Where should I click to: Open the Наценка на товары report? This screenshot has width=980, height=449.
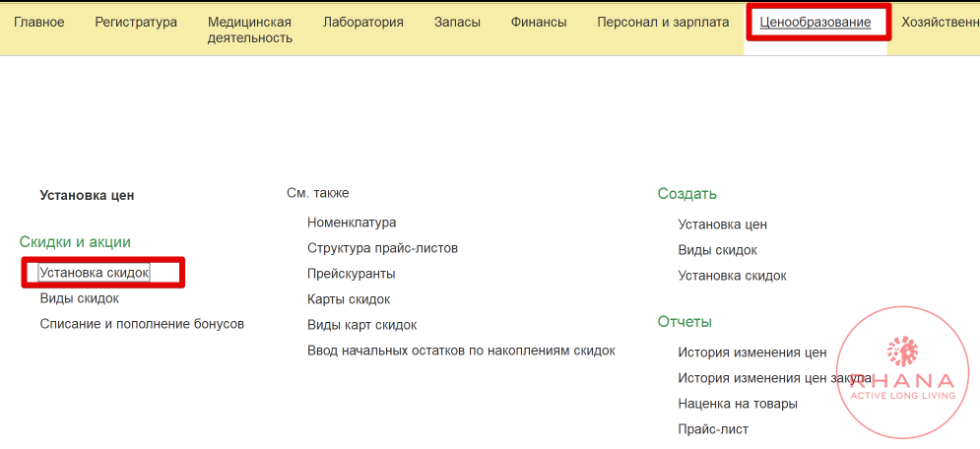[738, 404]
